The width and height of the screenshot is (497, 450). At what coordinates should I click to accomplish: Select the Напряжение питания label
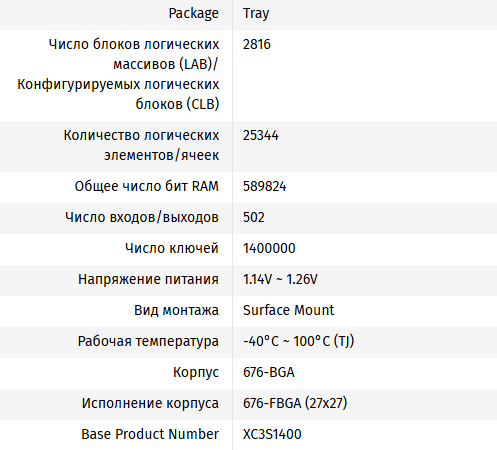(x=148, y=279)
